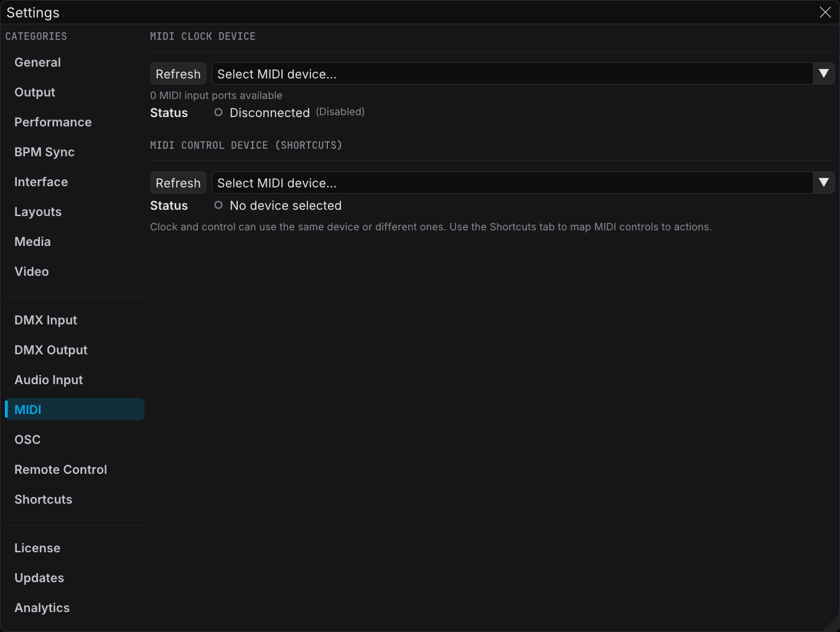Click the '(Disabled)' label
The height and width of the screenshot is (632, 840).
pos(340,112)
